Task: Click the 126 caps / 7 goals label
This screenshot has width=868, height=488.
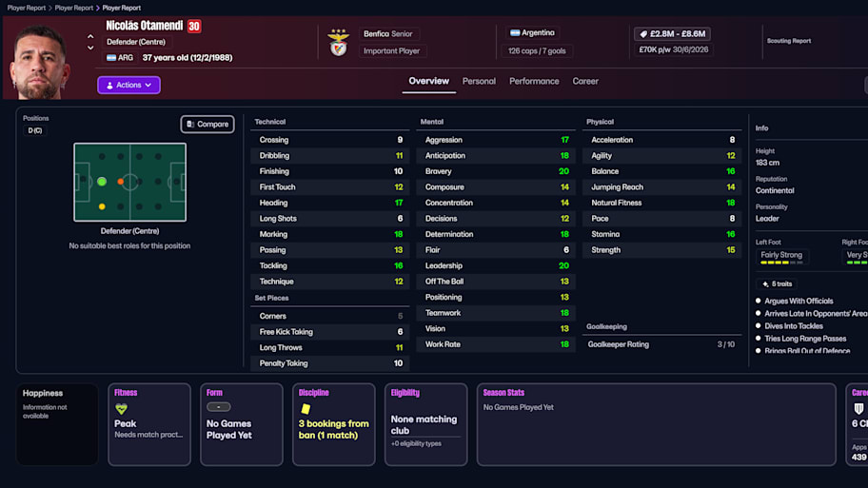Action: pyautogui.click(x=537, y=51)
